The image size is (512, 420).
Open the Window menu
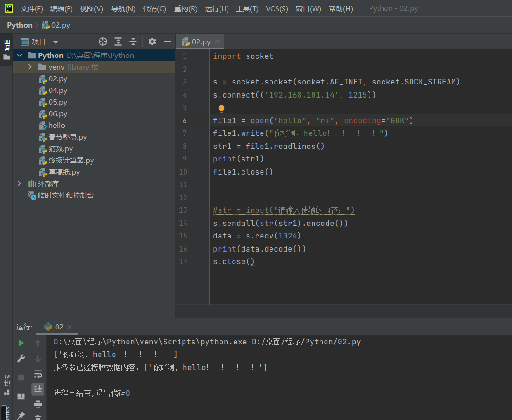click(308, 9)
